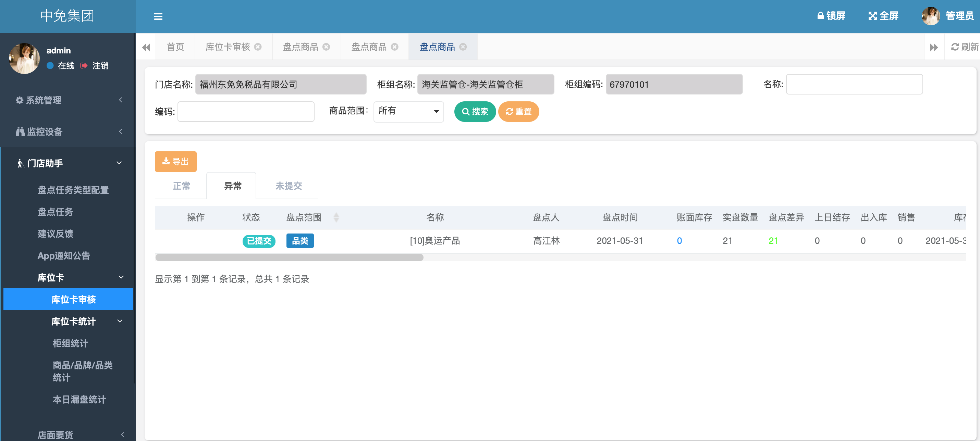Click the 编码 input field
The height and width of the screenshot is (441, 980).
coord(246,111)
